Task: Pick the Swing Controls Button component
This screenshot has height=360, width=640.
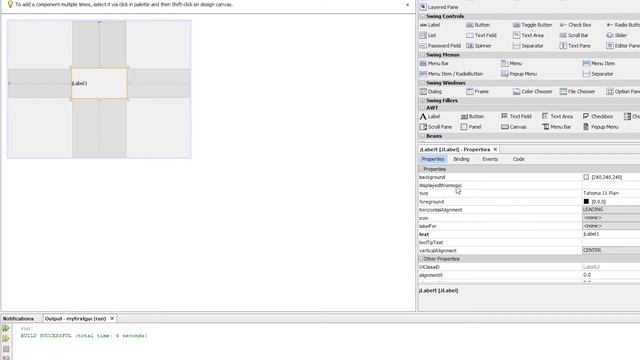Action: coord(478,25)
